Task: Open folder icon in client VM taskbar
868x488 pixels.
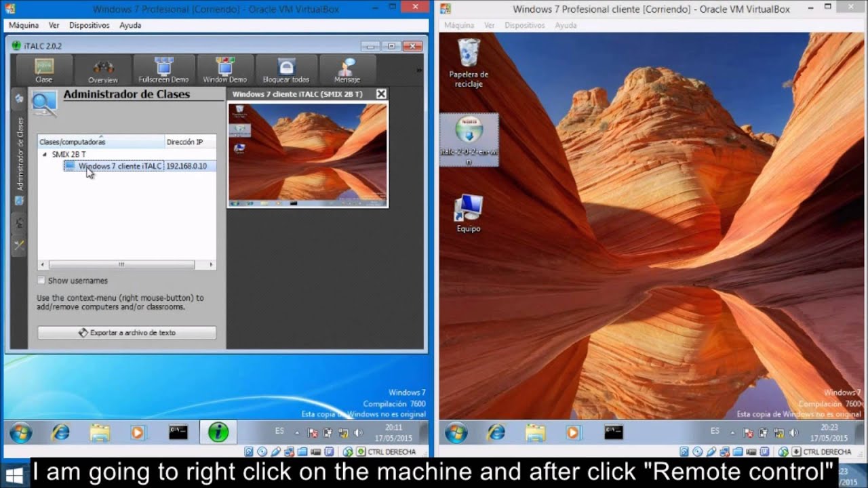Action: [535, 432]
